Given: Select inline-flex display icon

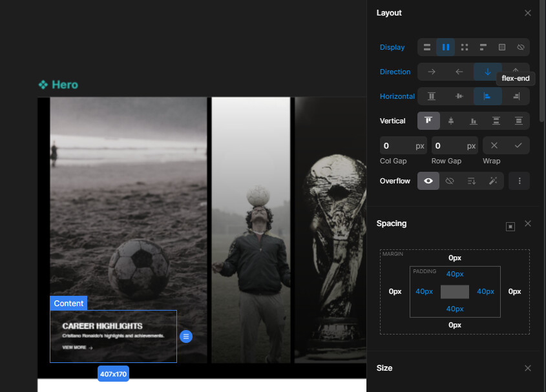Looking at the screenshot, I should coord(483,47).
